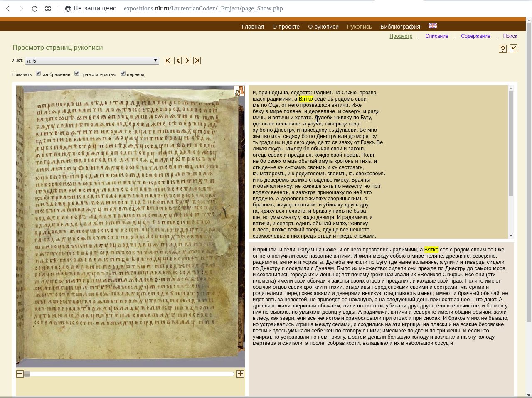Click the collapse window icon next to help
The height and width of the screenshot is (398, 532).
[513, 49]
